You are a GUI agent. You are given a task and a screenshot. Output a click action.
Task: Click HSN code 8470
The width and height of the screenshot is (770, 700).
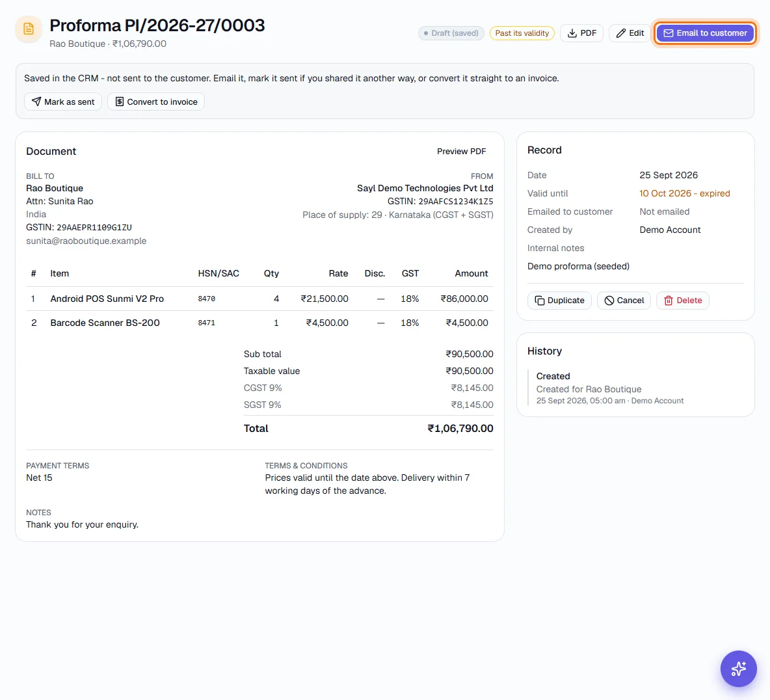coord(206,299)
